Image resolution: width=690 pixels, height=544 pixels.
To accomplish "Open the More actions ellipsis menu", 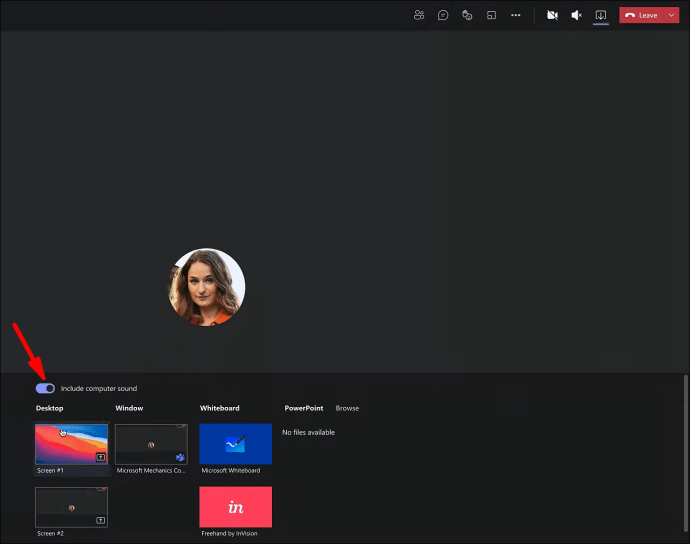I will pos(516,15).
